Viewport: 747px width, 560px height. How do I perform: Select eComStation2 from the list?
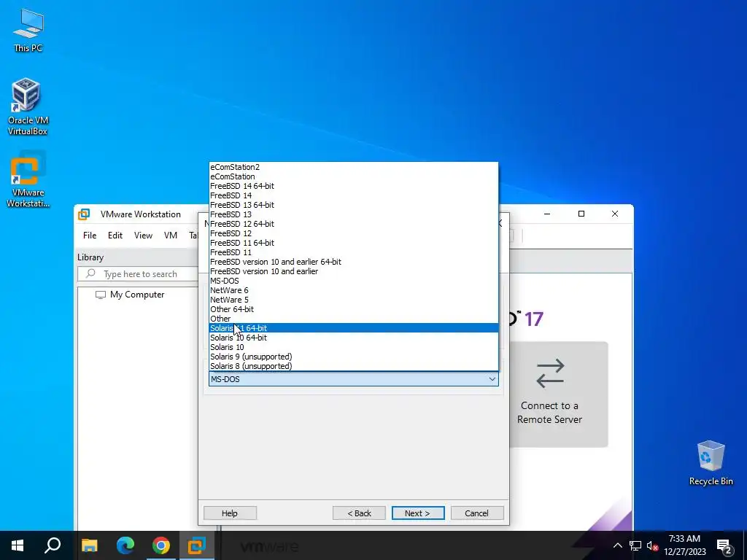[354, 167]
